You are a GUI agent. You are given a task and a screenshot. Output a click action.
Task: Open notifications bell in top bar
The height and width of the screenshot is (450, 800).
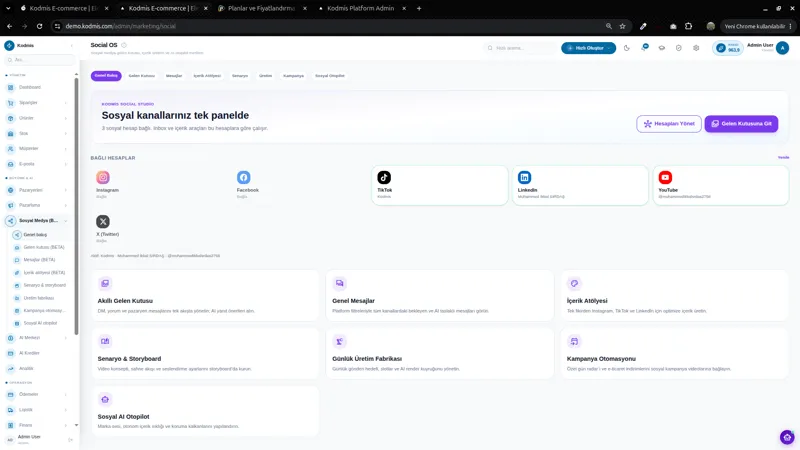[644, 47]
